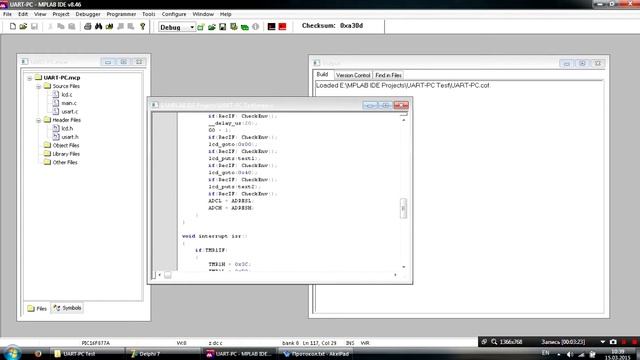Screen dimensions: 640x360
Task: Click the code editor scroll-down arrow
Action: [x=404, y=267]
